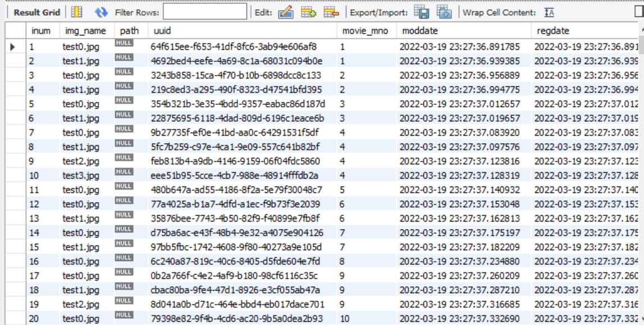Click uuid cell 3243b858-15ca-4f70-b10b-6898dcc8c133
644x325 pixels.
243,76
